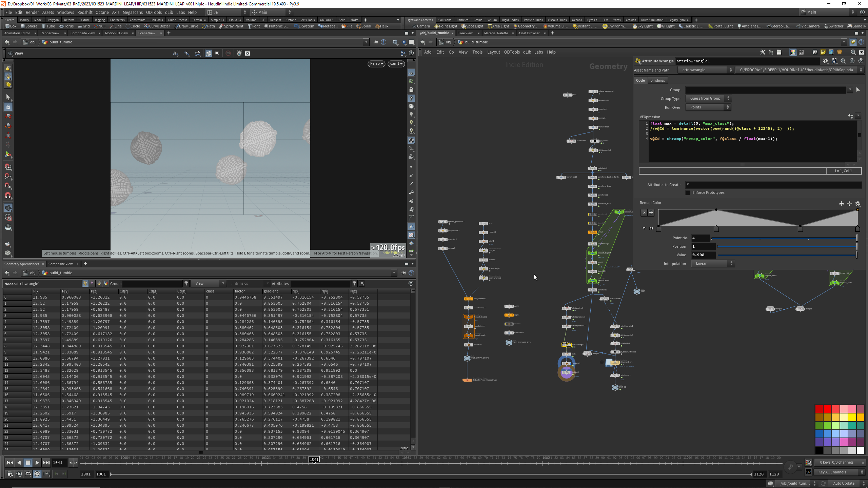Click the Sphere shelf tool
This screenshot has height=488, width=868.
(29, 26)
